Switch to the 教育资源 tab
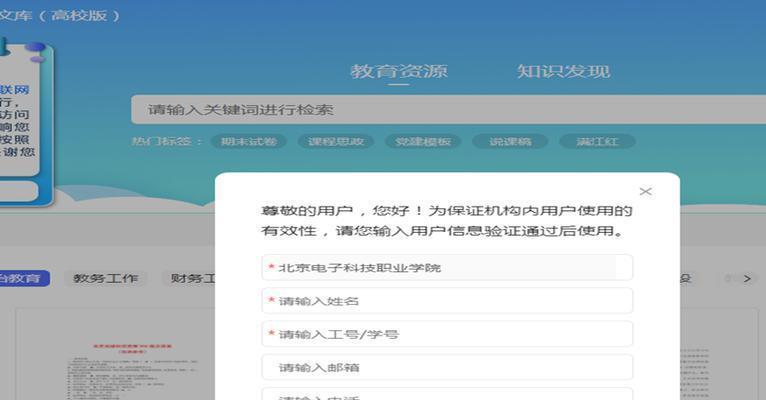 (399, 71)
